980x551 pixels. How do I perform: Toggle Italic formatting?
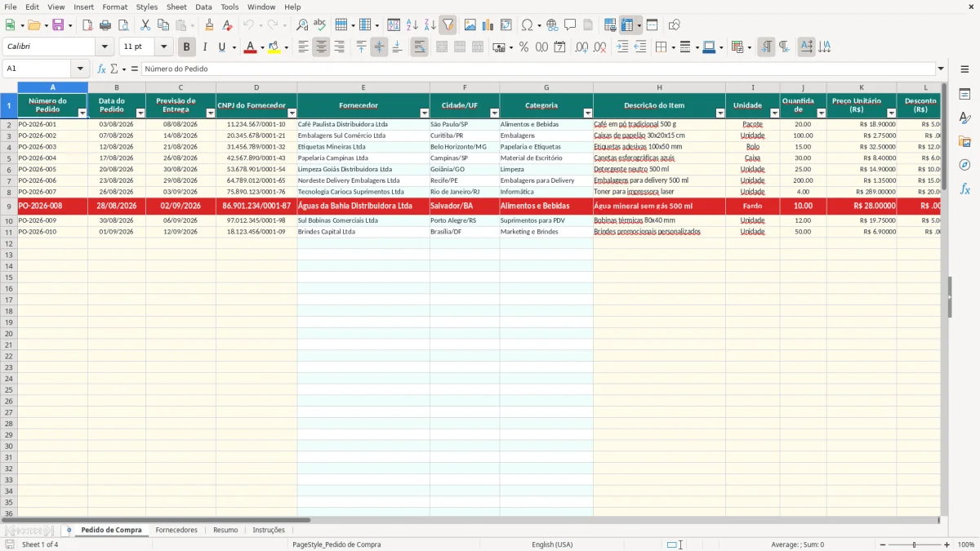point(205,47)
